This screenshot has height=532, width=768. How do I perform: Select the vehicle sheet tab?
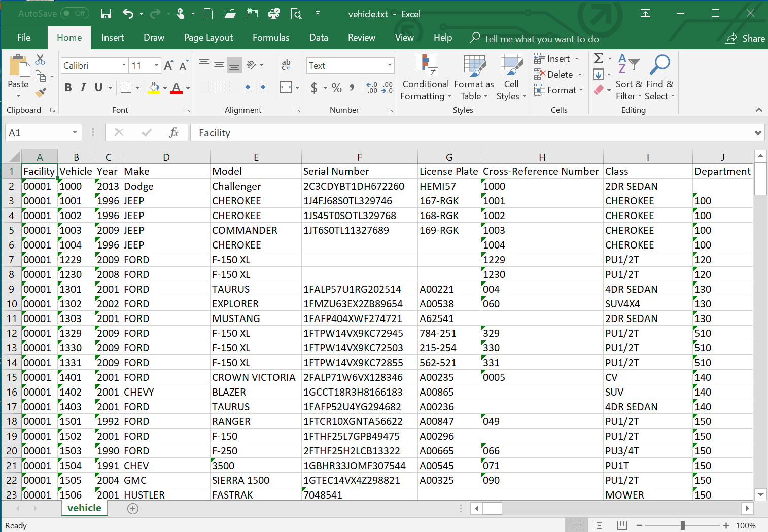coord(84,508)
